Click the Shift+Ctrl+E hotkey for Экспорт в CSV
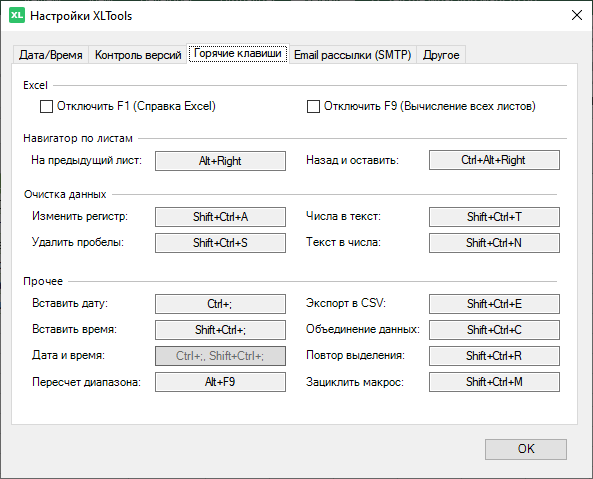 [x=494, y=304]
